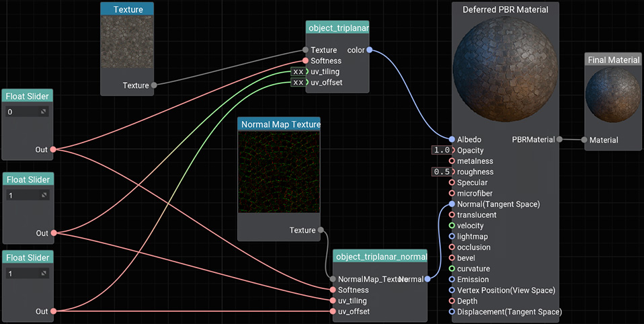Select the object_triplanar_normal node header
This screenshot has width=644, height=324.
click(380, 257)
